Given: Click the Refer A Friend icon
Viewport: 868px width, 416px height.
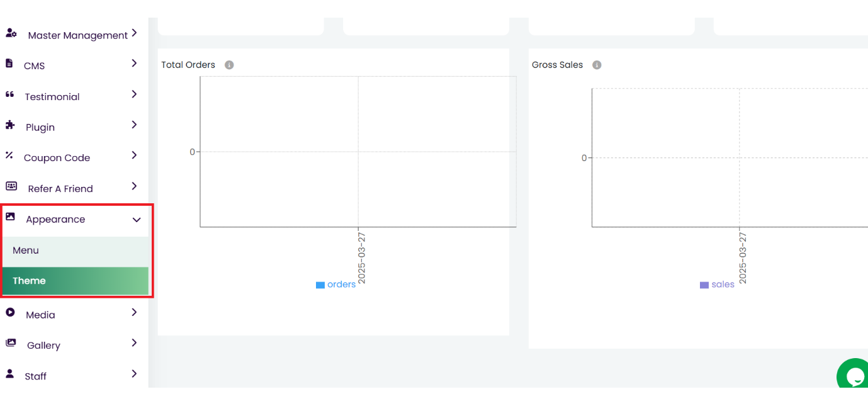Looking at the screenshot, I should (11, 186).
